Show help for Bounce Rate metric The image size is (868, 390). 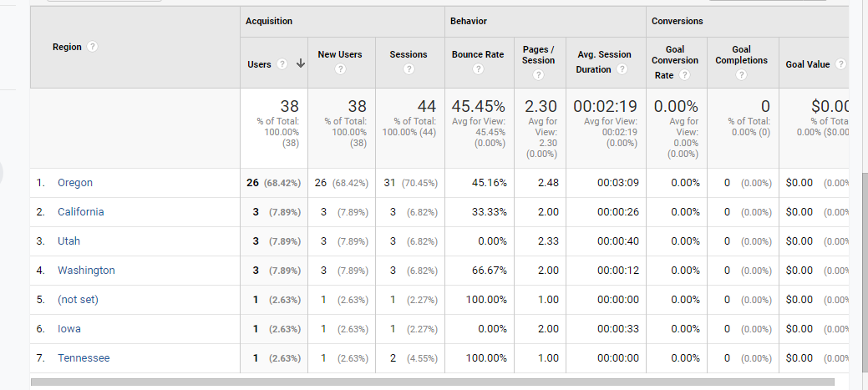click(478, 69)
